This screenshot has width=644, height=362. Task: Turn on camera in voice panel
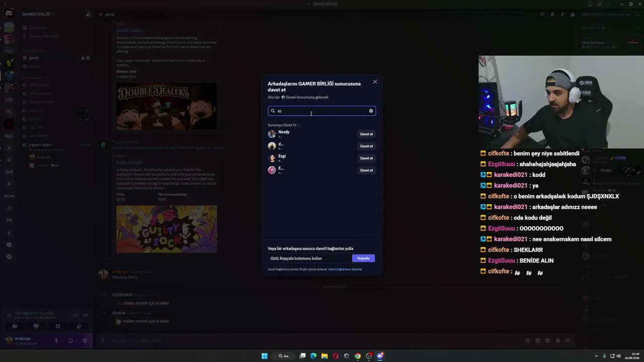(x=15, y=327)
